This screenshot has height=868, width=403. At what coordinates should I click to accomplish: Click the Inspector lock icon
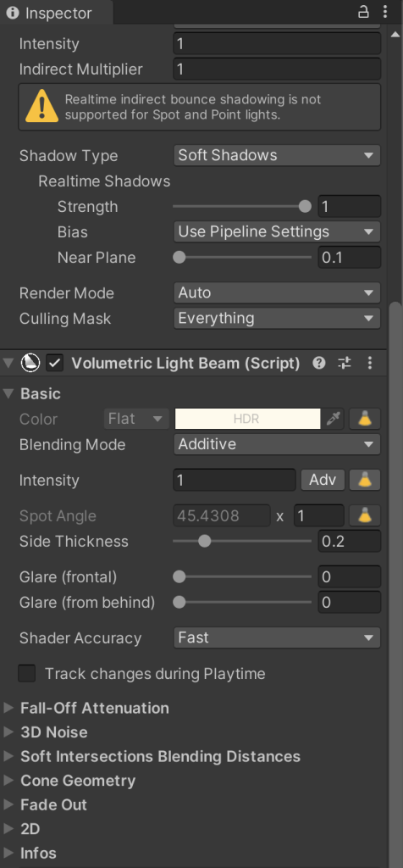[362, 12]
